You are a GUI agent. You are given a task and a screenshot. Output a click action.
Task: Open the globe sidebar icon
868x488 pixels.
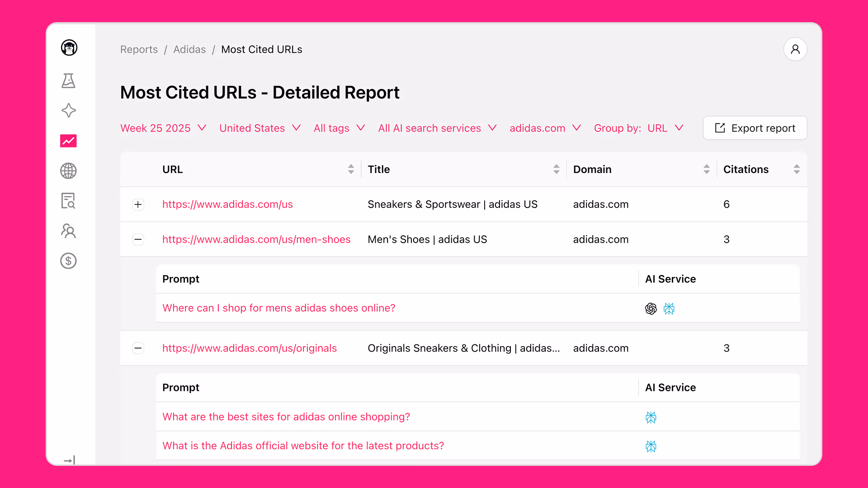coord(69,171)
